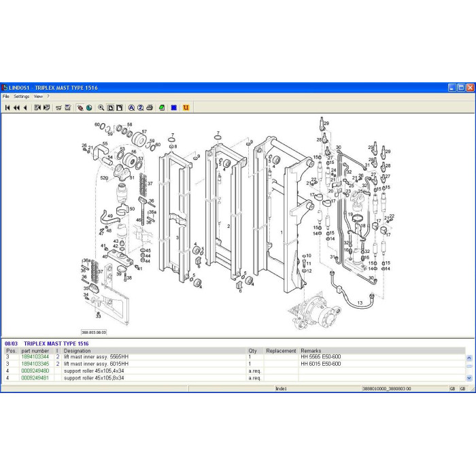Click heading 'TRIPLEX MAST TYPE 1516' in list
The height and width of the screenshot is (476, 476).
tap(56, 343)
